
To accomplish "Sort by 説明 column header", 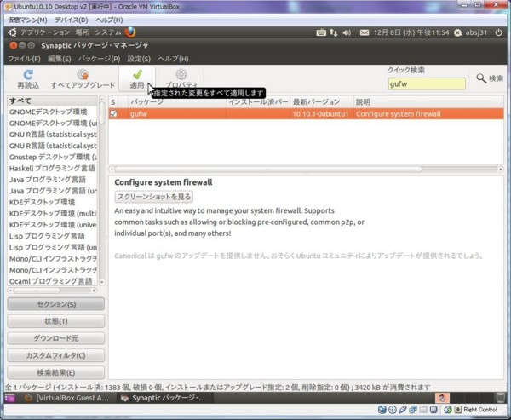I will pos(428,101).
